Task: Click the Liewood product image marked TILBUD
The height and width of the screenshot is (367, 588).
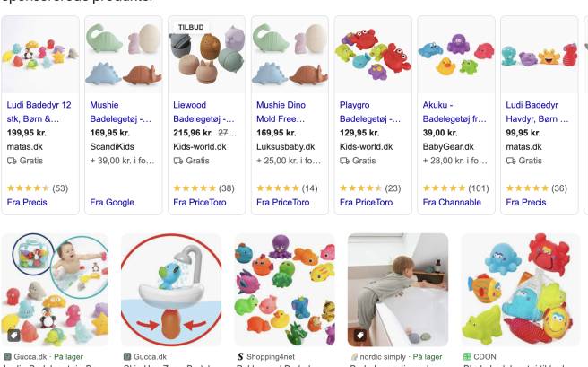Action: pos(205,54)
